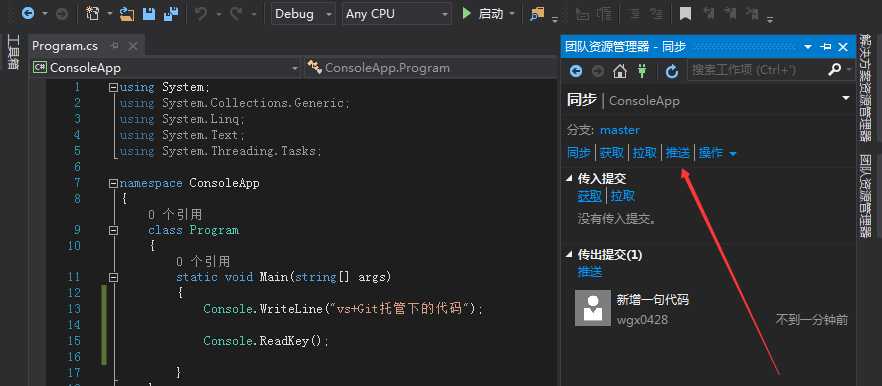Screen dimensions: 882x386
Task: Open the navigate backward history dropdown arrow
Action: (44, 14)
